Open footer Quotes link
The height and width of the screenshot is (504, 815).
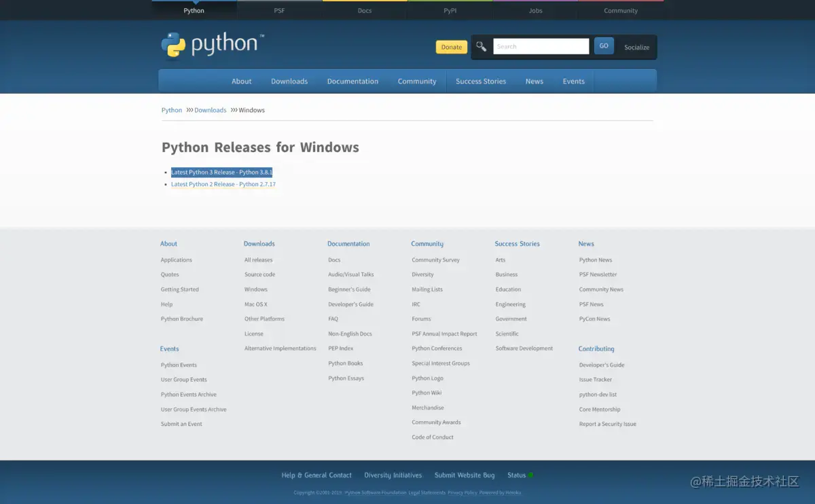tap(170, 274)
